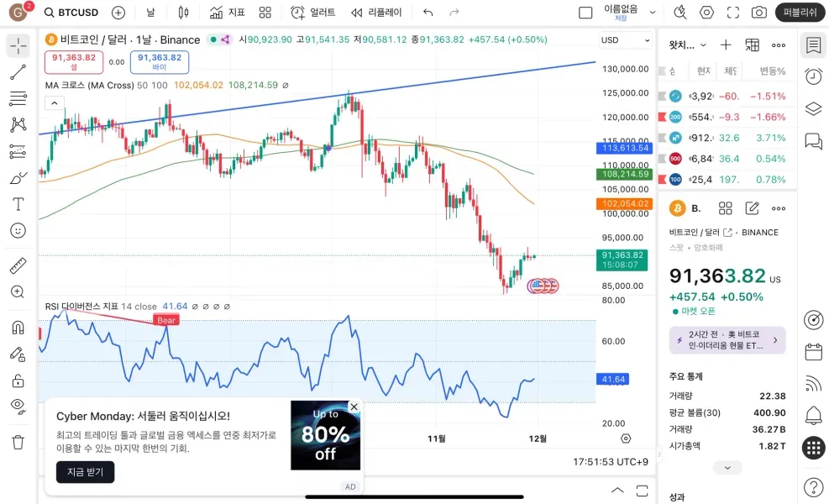829x504 pixels.
Task: Expand bottom panel with up chevron
Action: pos(617,491)
